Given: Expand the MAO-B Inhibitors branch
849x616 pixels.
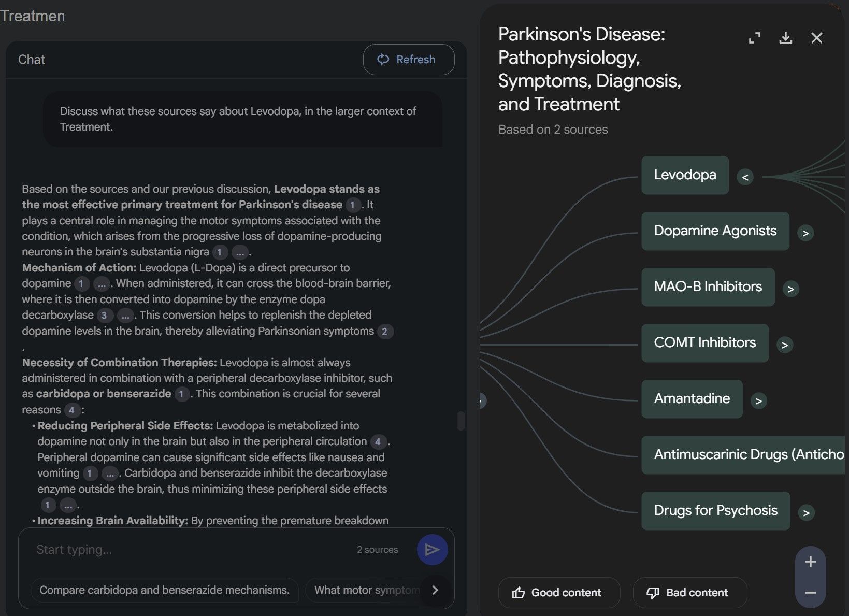Looking at the screenshot, I should 790,289.
